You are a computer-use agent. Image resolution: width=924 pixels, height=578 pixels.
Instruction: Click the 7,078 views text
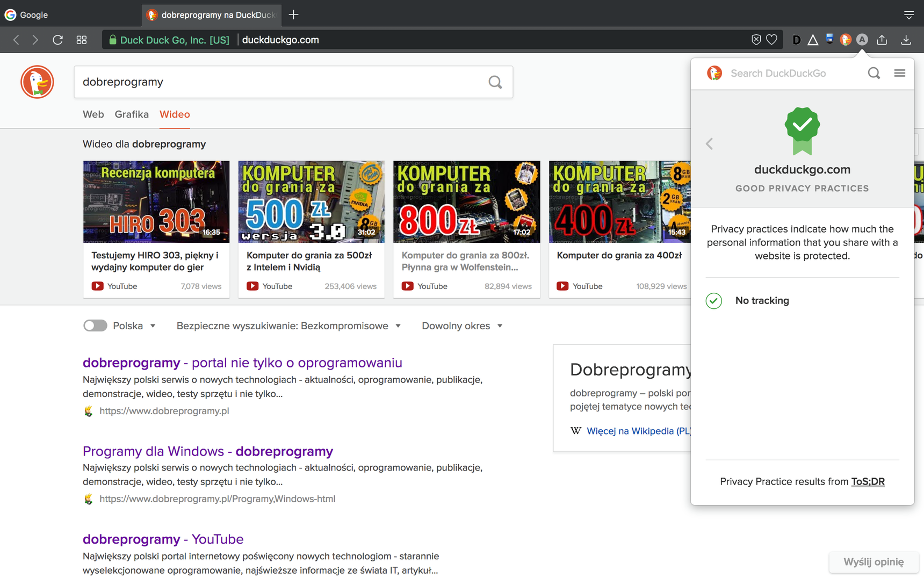pyautogui.click(x=201, y=286)
